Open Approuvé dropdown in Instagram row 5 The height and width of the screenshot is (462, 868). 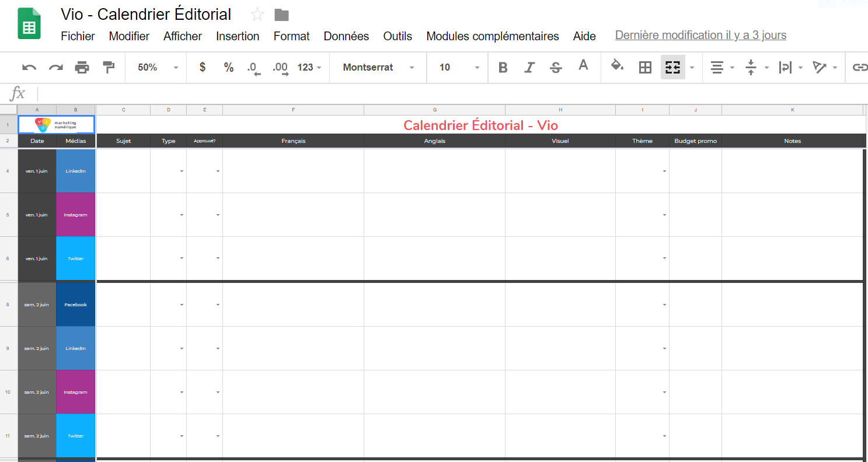pyautogui.click(x=218, y=215)
